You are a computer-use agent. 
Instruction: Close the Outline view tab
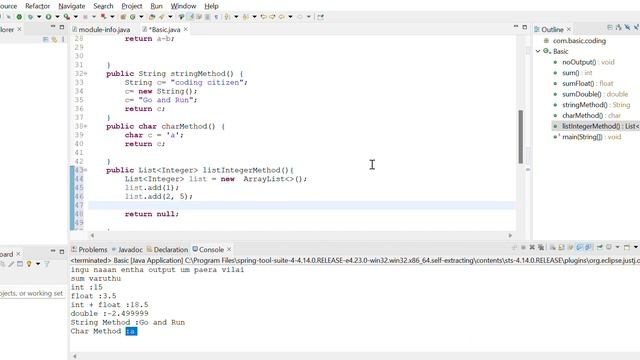click(x=569, y=29)
